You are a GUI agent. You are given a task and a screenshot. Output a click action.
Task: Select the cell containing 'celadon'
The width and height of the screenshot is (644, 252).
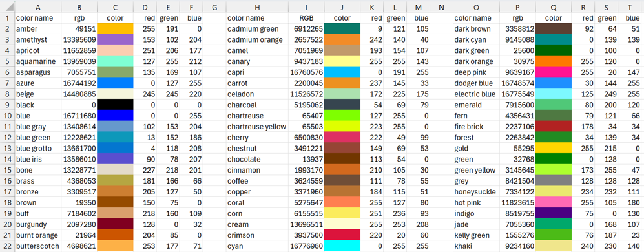coord(257,94)
